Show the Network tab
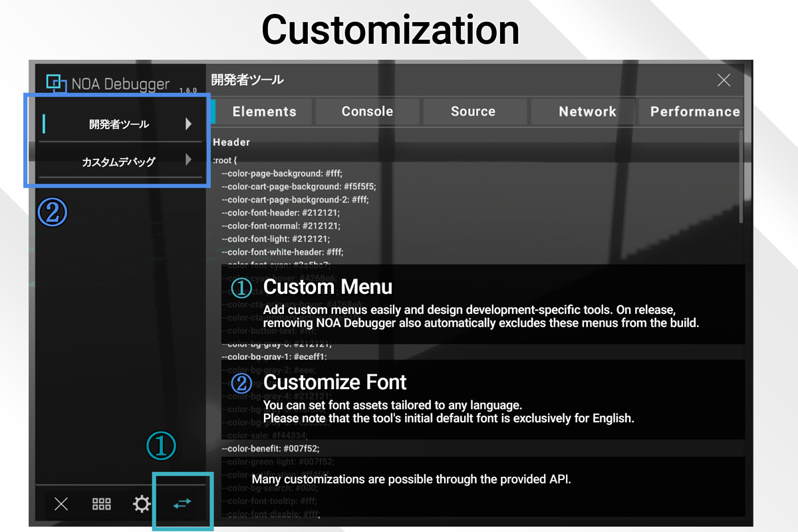 (x=587, y=112)
